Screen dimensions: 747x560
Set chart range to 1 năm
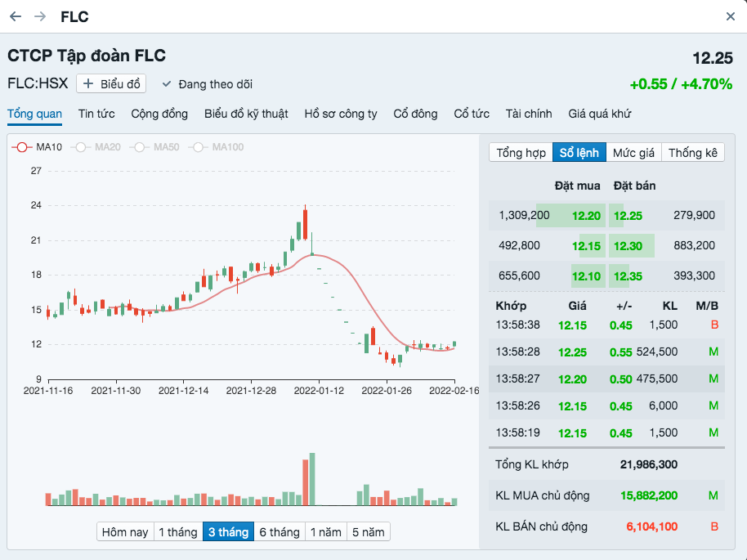tap(326, 532)
